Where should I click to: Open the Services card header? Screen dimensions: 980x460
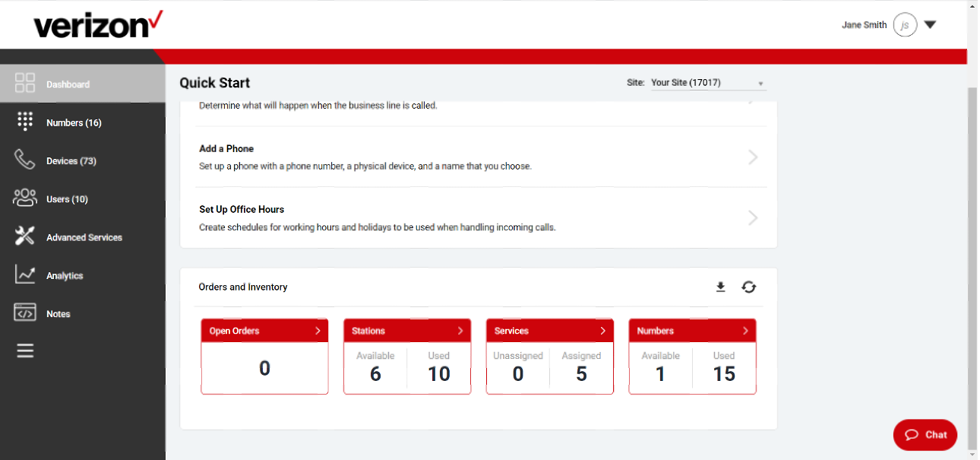click(550, 331)
